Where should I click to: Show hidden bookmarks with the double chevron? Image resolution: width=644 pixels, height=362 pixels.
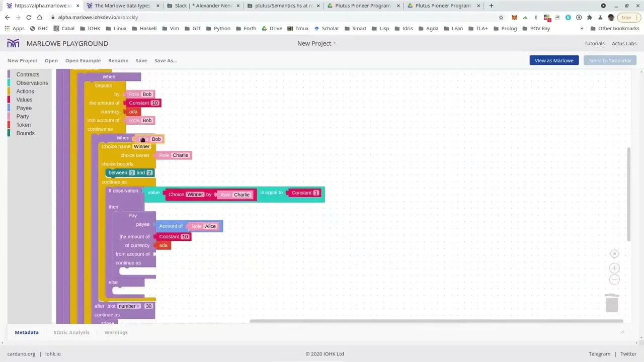(x=582, y=29)
